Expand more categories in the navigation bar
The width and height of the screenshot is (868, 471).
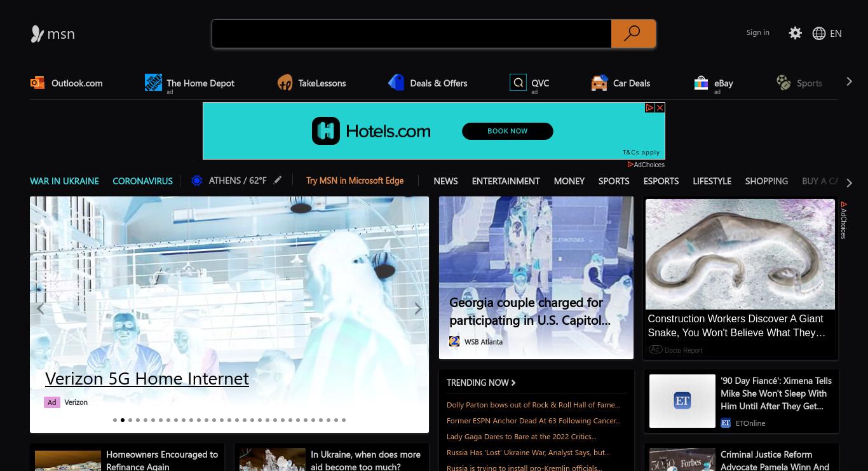coord(849,183)
